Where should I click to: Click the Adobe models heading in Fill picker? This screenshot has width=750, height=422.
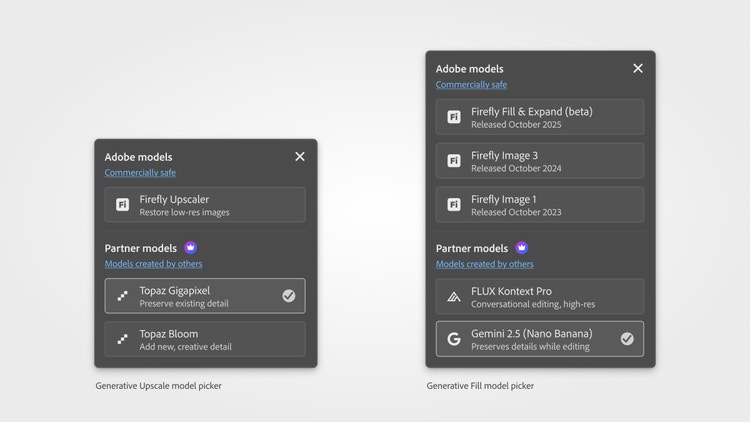[469, 69]
